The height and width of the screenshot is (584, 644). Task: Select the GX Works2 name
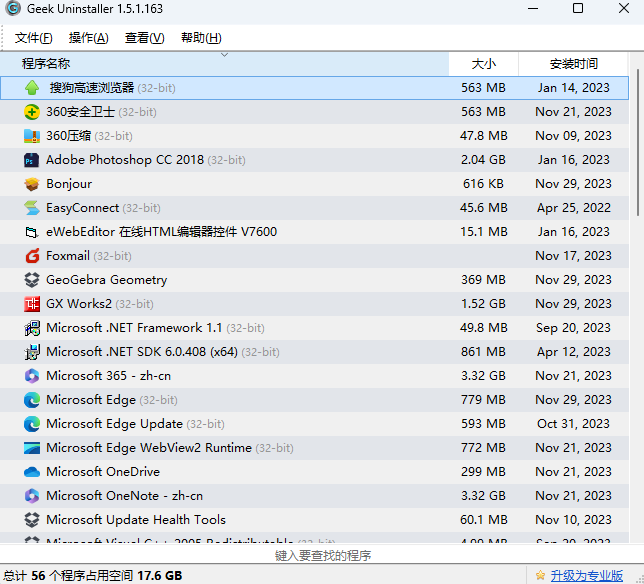(79, 304)
